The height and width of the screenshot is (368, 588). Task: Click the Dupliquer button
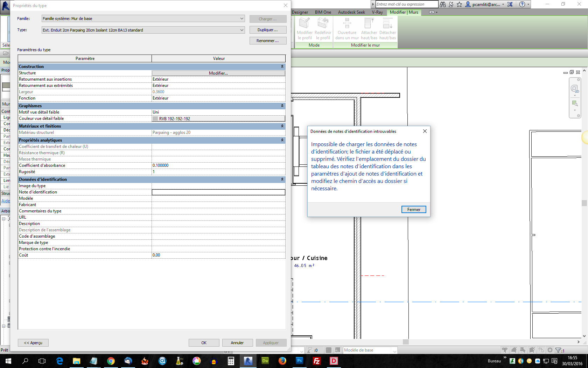268,30
